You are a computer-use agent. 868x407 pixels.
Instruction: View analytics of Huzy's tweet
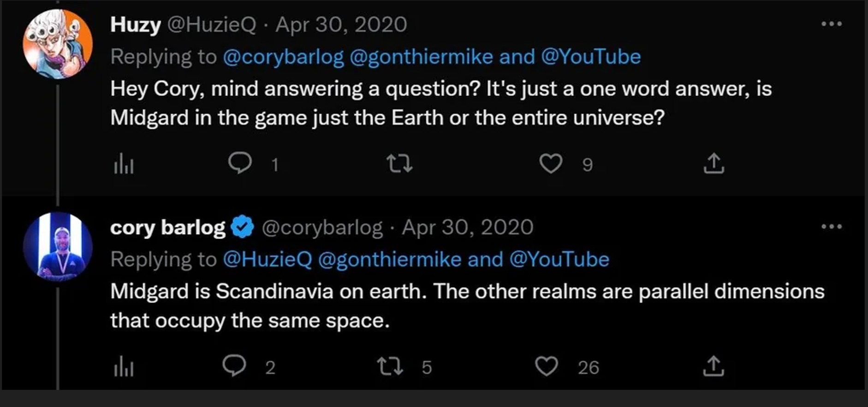pos(124,164)
